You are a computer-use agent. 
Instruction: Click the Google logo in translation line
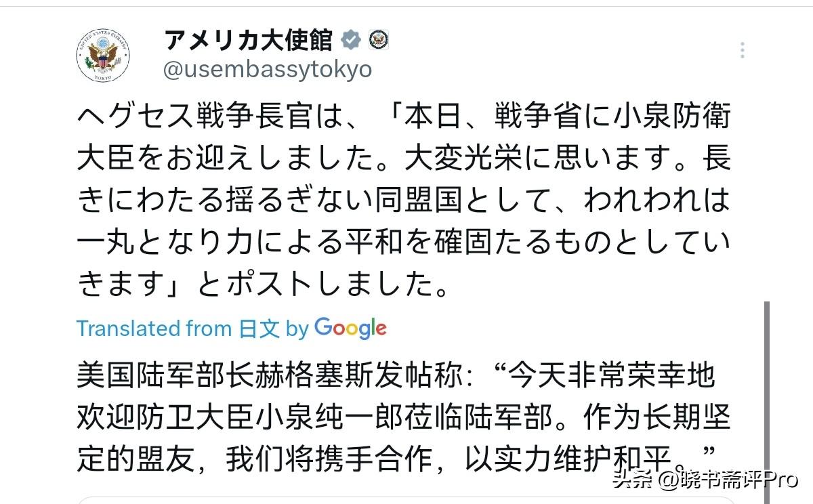point(350,329)
